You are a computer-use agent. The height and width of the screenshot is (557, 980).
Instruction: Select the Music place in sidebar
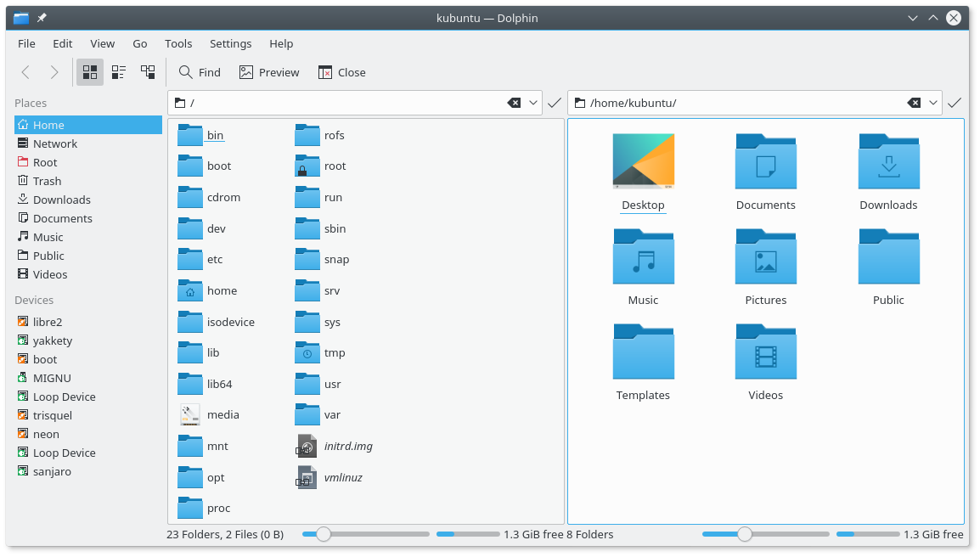49,237
